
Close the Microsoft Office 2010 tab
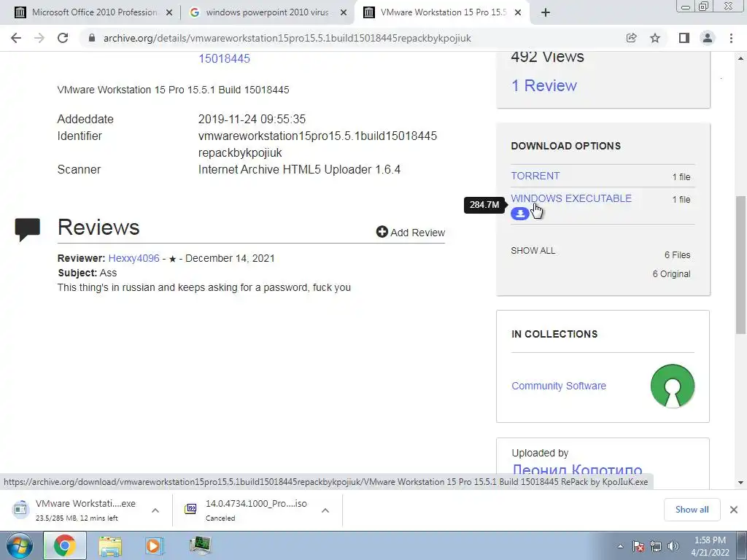(169, 13)
